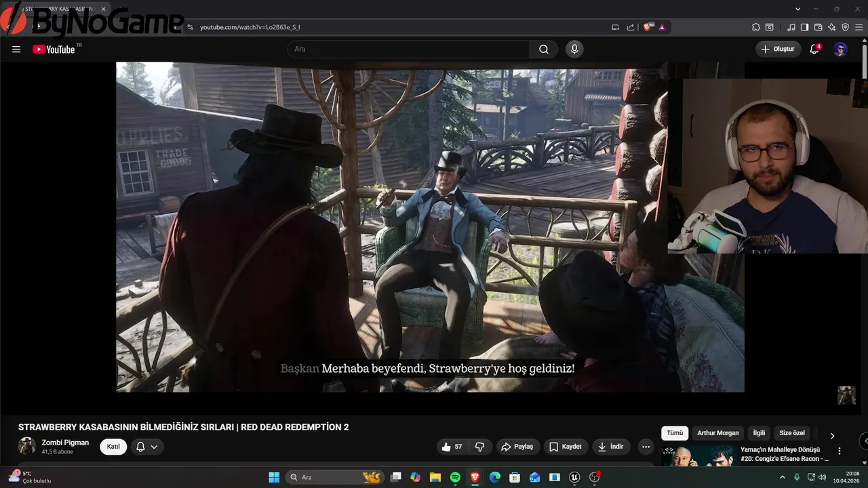Open Brave Wallet icon

pyautogui.click(x=818, y=27)
